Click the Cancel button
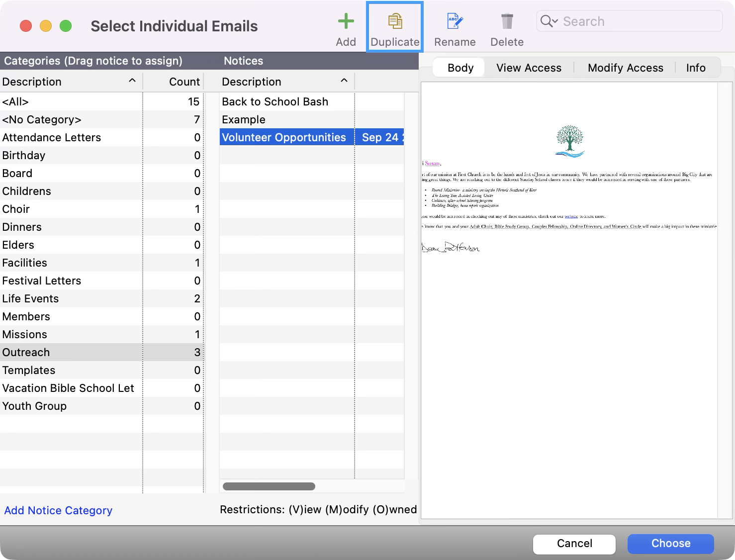735x560 pixels. click(574, 544)
